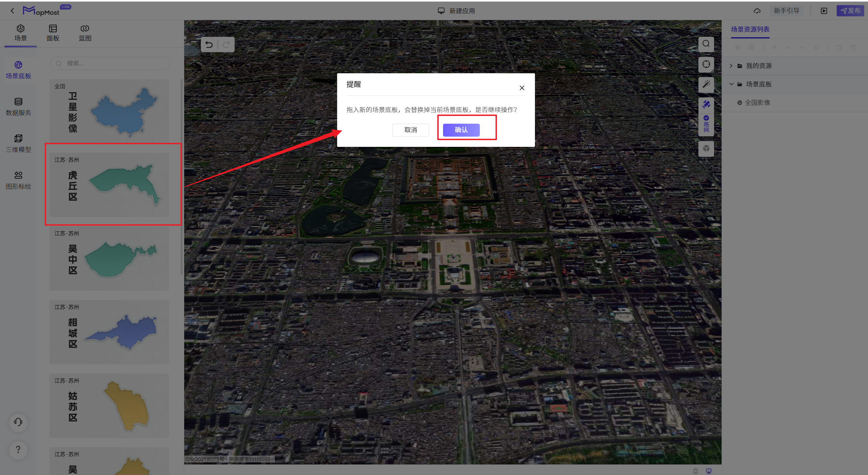Click the move-to-bottom icon

tap(816, 47)
